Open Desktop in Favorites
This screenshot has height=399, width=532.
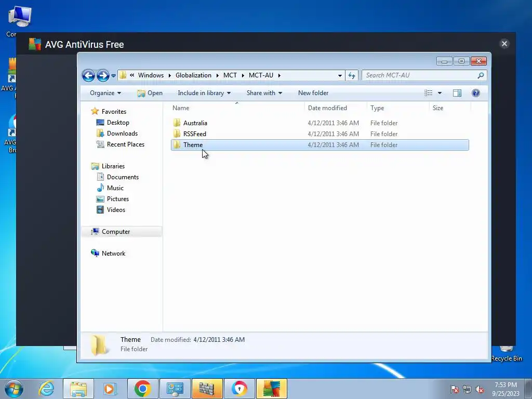coord(118,123)
